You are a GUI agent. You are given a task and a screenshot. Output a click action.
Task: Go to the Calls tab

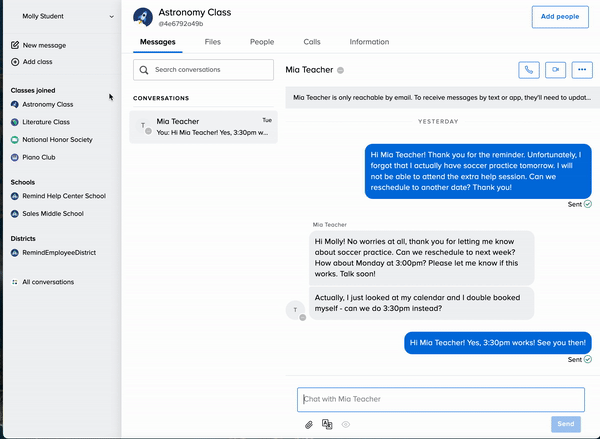[312, 42]
